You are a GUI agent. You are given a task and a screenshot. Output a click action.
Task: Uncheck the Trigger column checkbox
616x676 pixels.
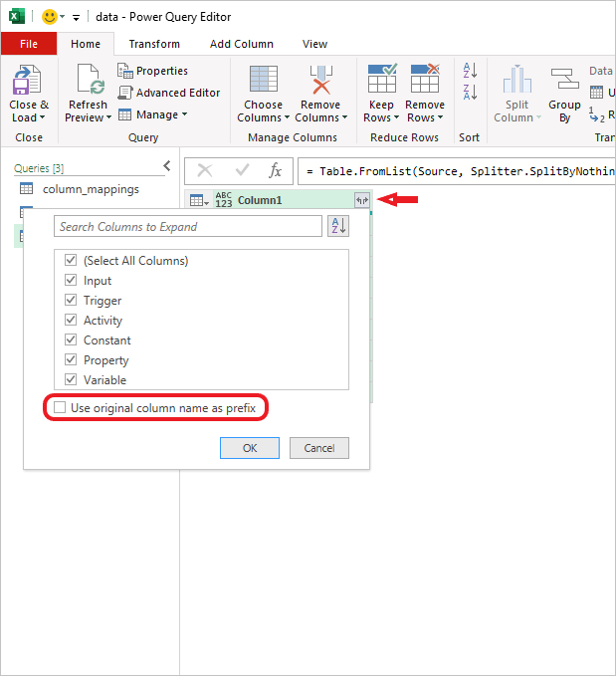pos(71,300)
